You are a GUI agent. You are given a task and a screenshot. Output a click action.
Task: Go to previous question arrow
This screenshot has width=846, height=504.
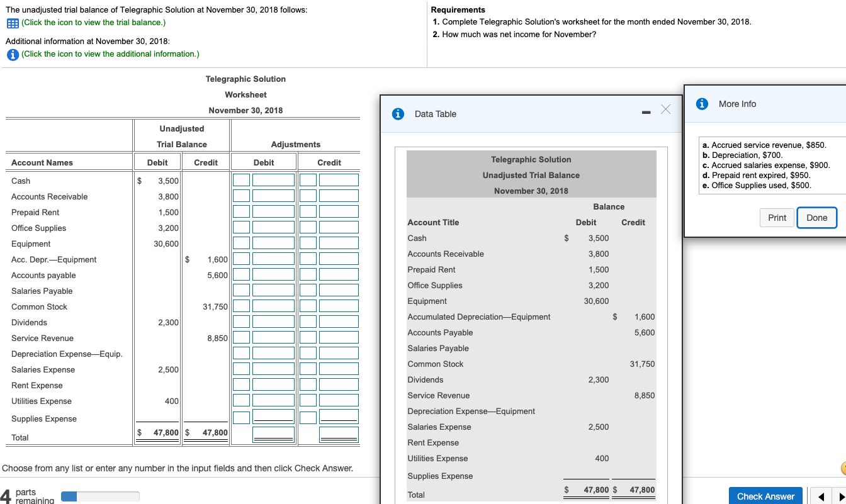pos(821,496)
